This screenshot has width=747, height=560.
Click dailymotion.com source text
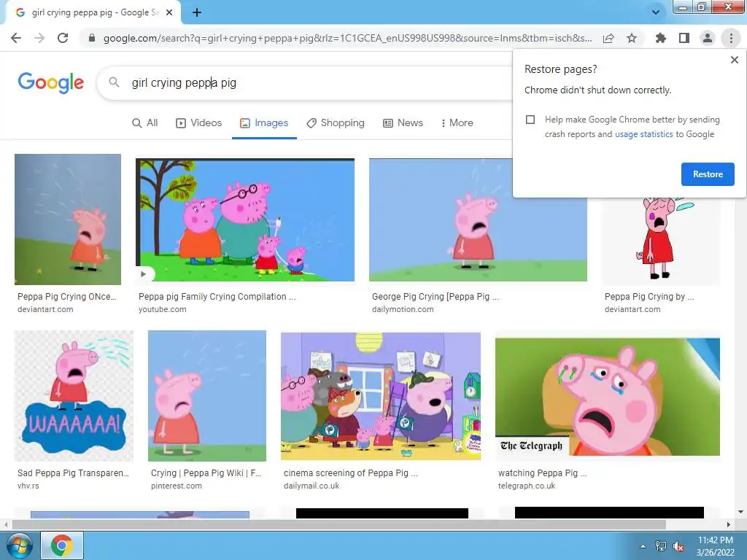(x=403, y=309)
